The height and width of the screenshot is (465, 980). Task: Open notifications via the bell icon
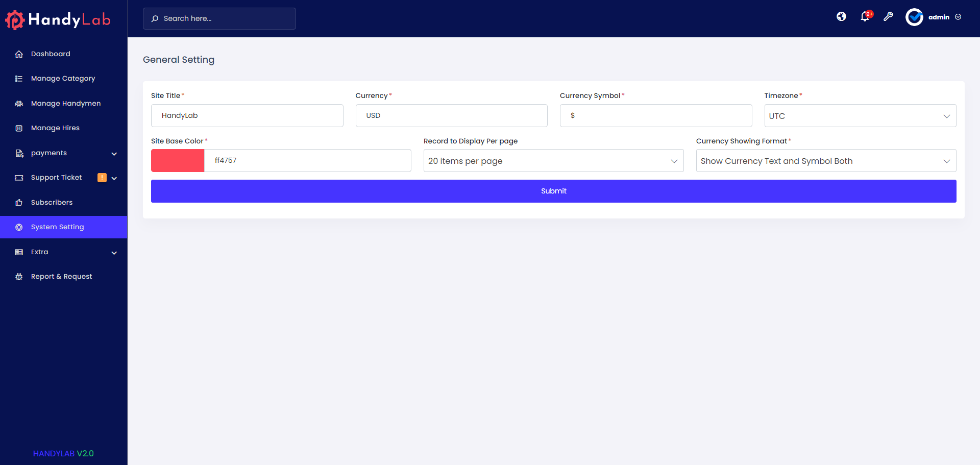865,17
